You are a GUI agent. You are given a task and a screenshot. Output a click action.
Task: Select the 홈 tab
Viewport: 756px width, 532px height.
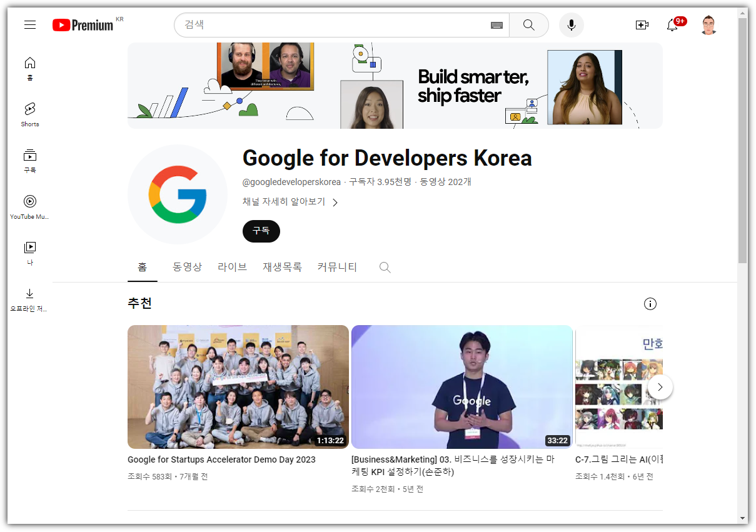[143, 267]
